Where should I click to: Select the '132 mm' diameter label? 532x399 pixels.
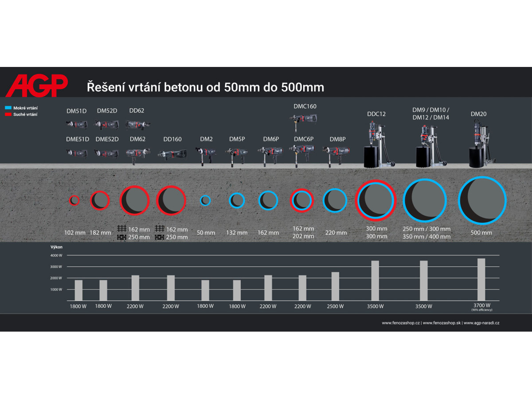coord(236,233)
